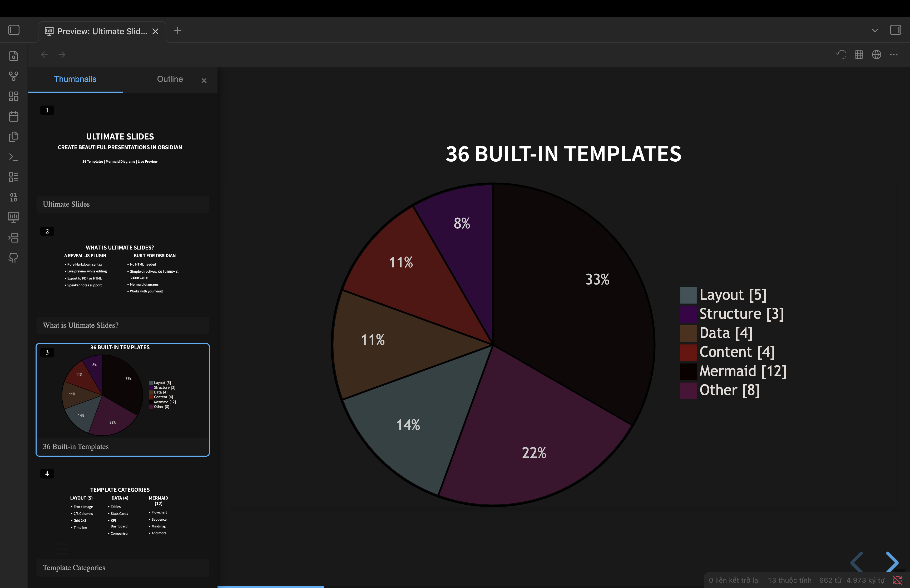Open the calendar ribbon icon
The image size is (910, 588).
coord(14,116)
